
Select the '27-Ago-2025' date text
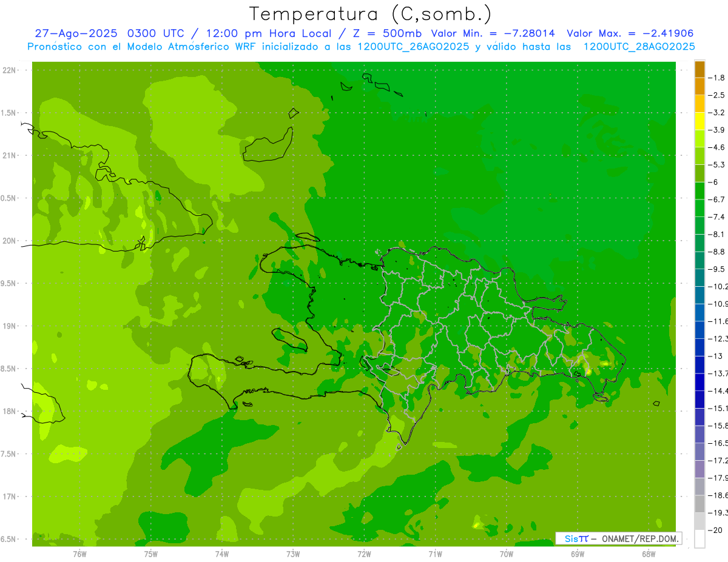pyautogui.click(x=78, y=33)
